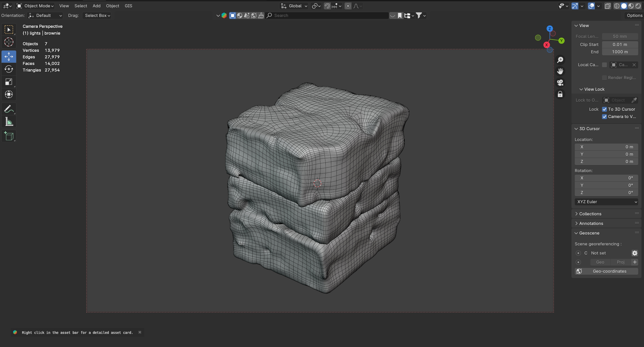Image resolution: width=644 pixels, height=347 pixels.
Task: Select the Rotate tool in toolbar
Action: pos(9,69)
